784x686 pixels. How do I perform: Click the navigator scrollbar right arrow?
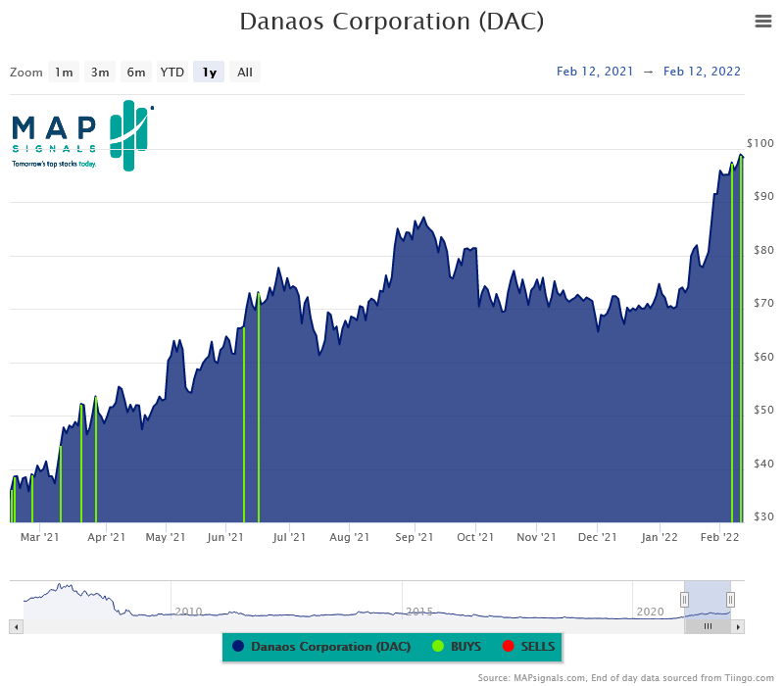738,626
